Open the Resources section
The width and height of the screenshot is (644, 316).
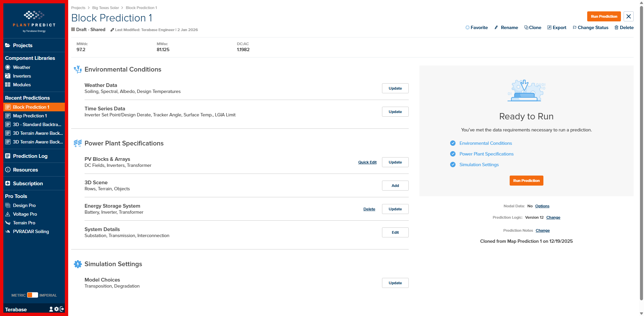click(x=25, y=170)
